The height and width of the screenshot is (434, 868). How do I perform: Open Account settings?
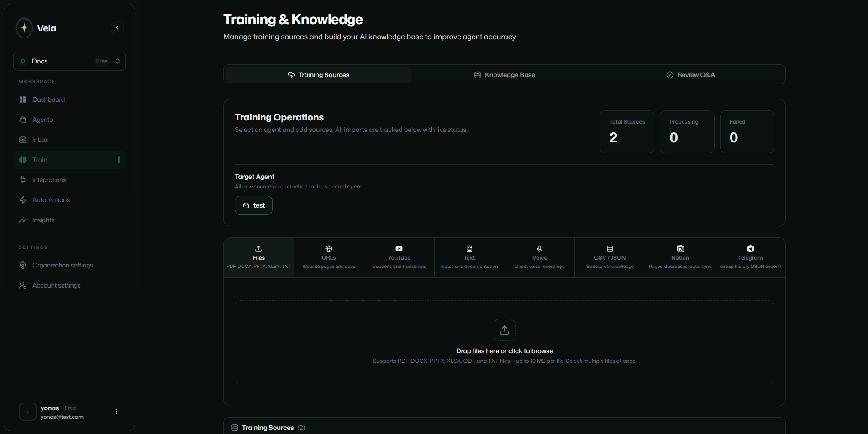69,285
